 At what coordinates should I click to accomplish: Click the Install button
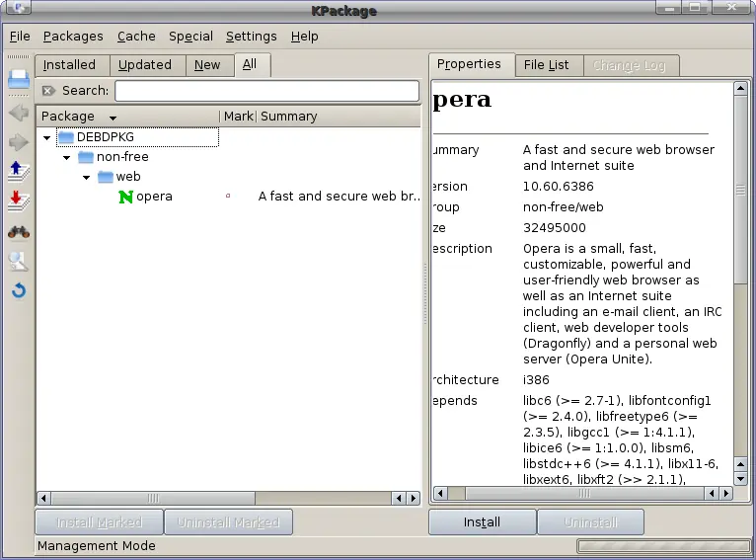483,522
